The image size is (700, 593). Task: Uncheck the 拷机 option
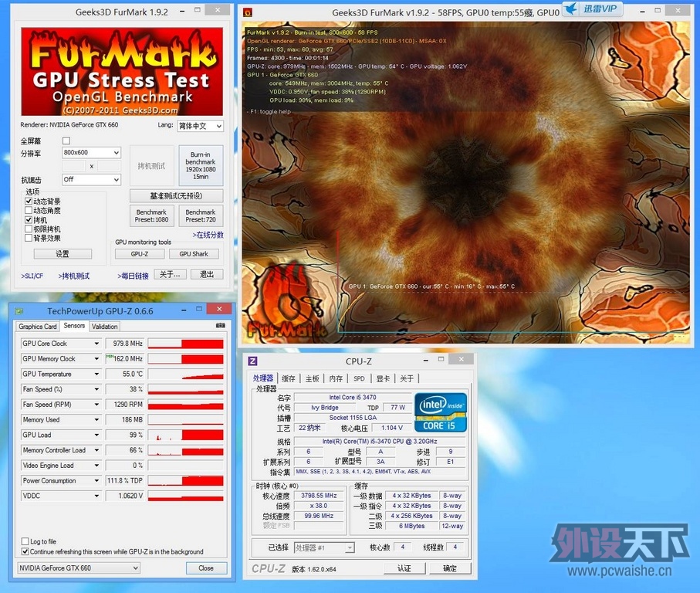(29, 220)
